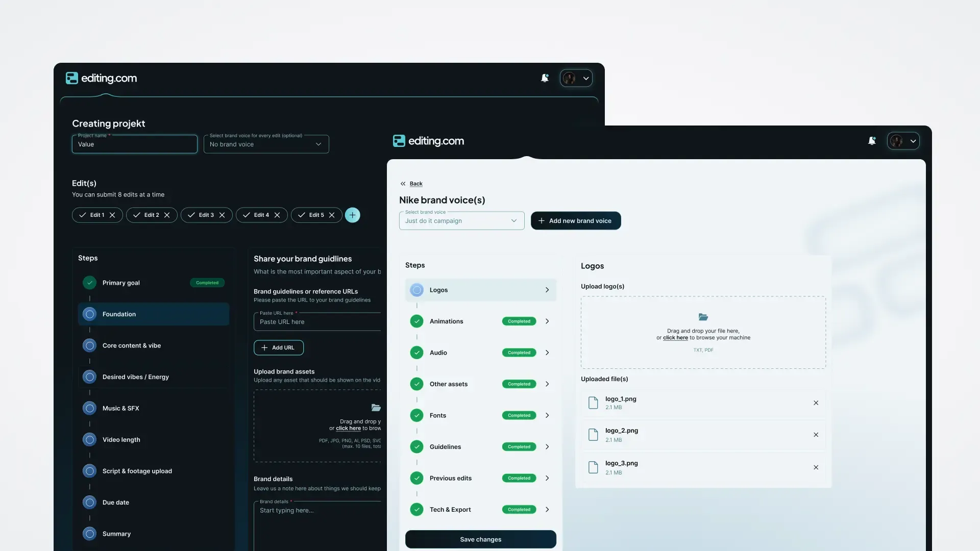Click Add URL button
This screenshot has width=980, height=551.
click(279, 348)
